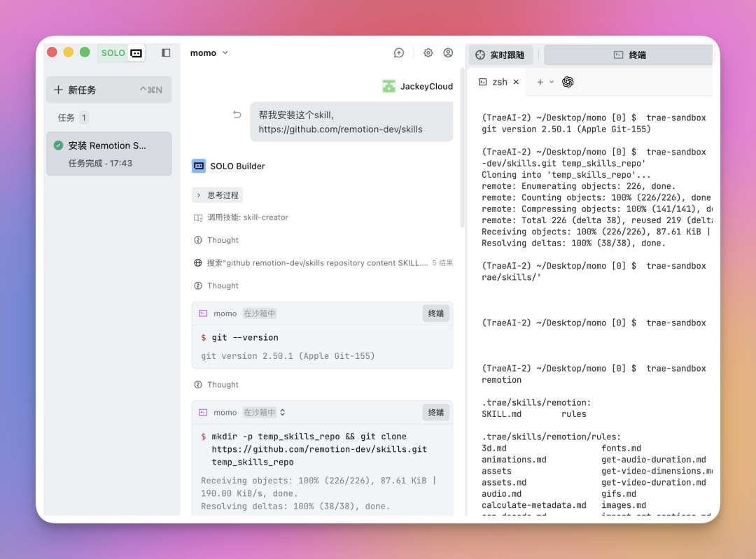This screenshot has height=559, width=756.
Task: Click the undo arrow beside user message
Action: (x=237, y=115)
